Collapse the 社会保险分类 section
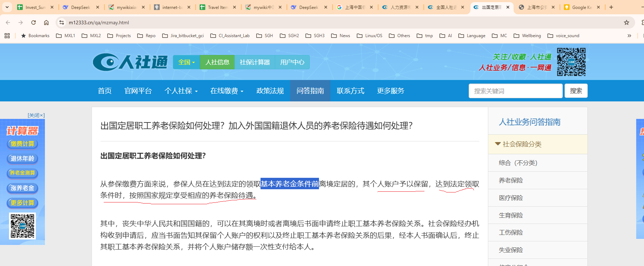 pos(519,144)
